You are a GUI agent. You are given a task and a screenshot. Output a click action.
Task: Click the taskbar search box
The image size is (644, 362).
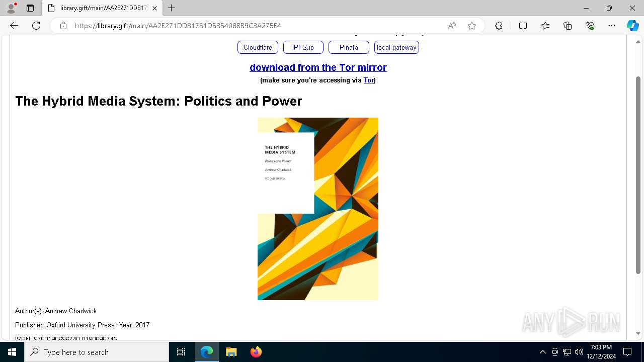click(x=97, y=352)
